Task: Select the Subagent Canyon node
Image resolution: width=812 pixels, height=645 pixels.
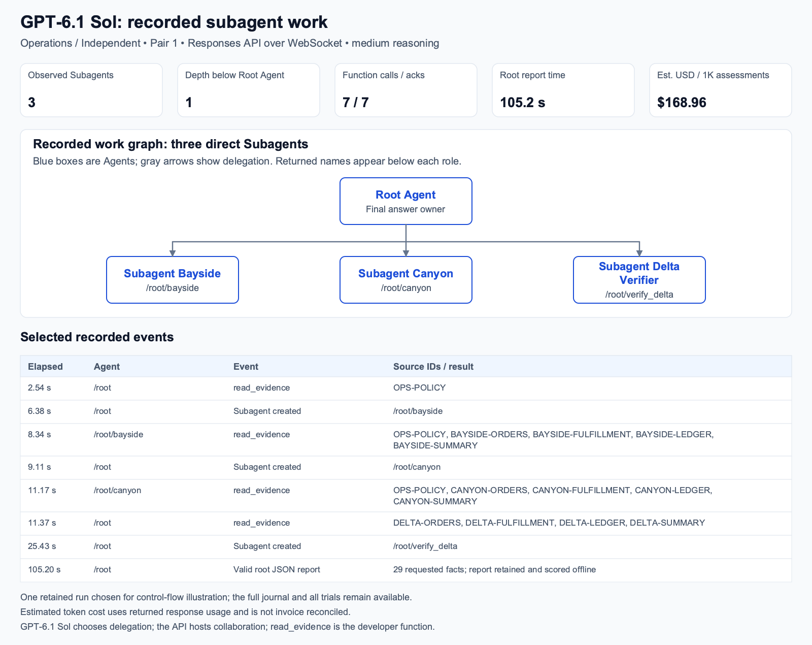Action: tap(406, 280)
